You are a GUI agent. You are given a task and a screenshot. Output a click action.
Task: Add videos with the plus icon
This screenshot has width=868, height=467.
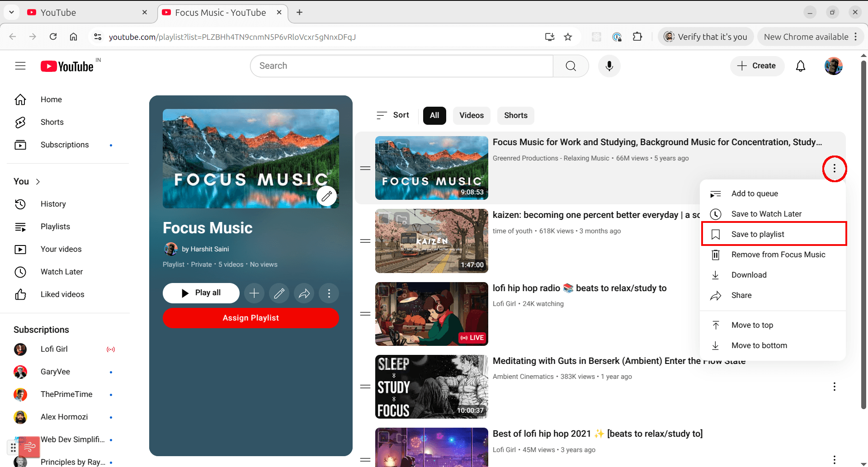(254, 293)
